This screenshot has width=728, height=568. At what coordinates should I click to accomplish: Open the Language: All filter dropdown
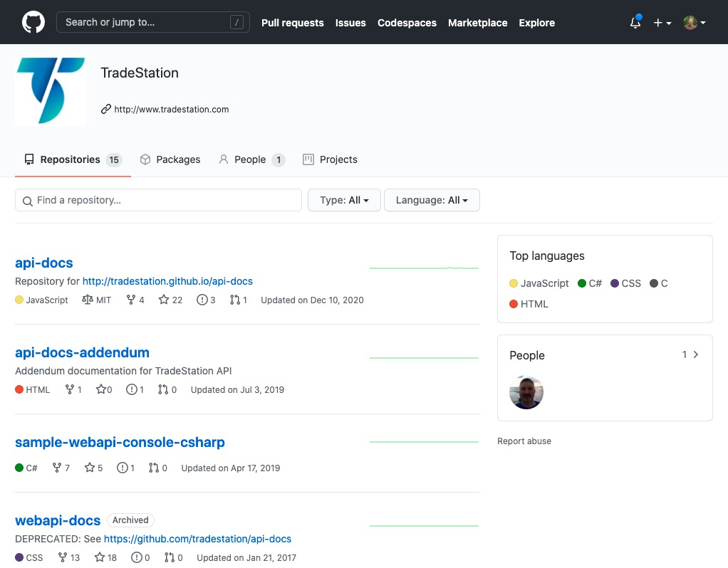(432, 201)
